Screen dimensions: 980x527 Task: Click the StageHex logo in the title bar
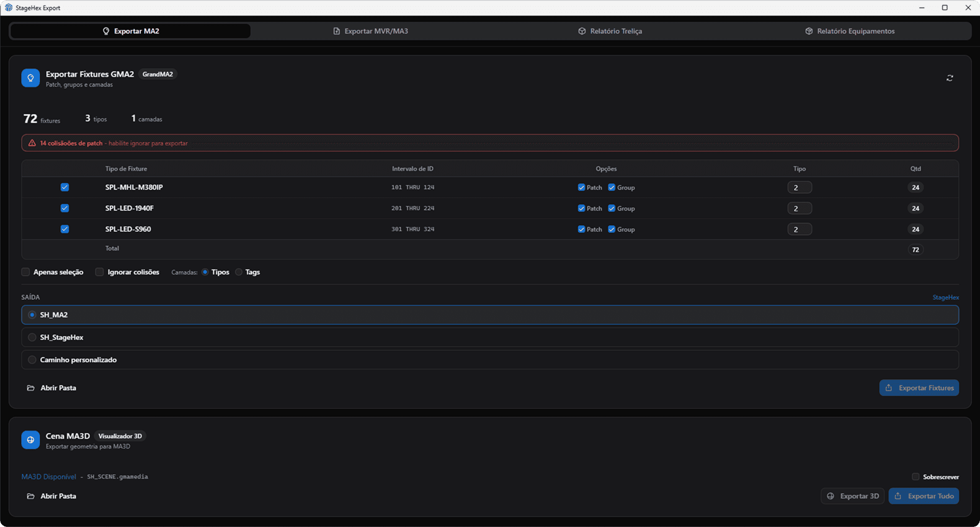click(8, 8)
